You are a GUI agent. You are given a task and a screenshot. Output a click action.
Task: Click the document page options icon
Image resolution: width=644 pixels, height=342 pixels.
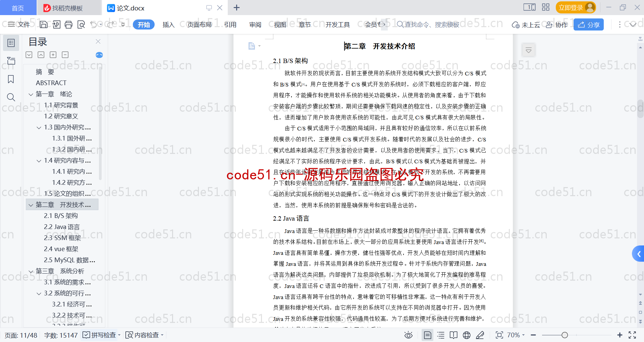click(252, 46)
